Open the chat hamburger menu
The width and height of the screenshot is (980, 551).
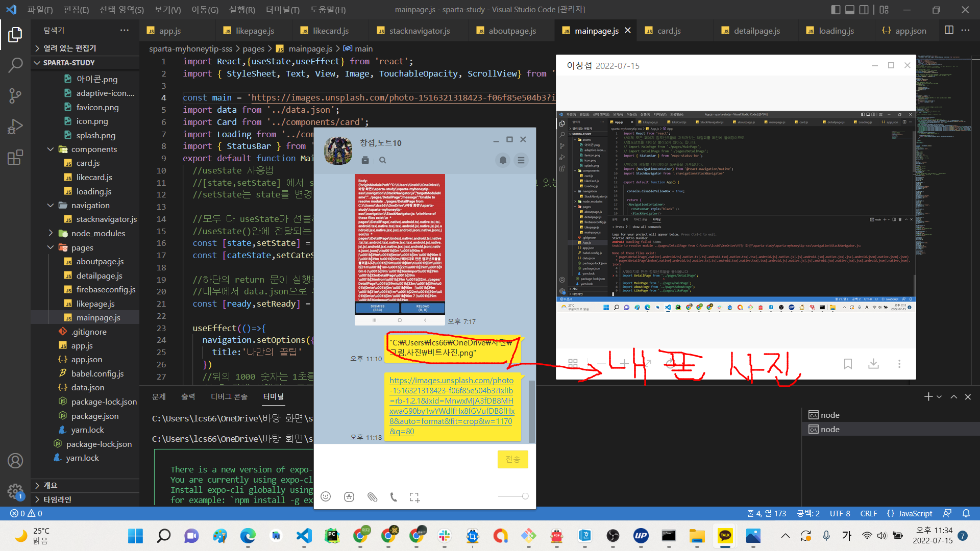[x=521, y=160]
